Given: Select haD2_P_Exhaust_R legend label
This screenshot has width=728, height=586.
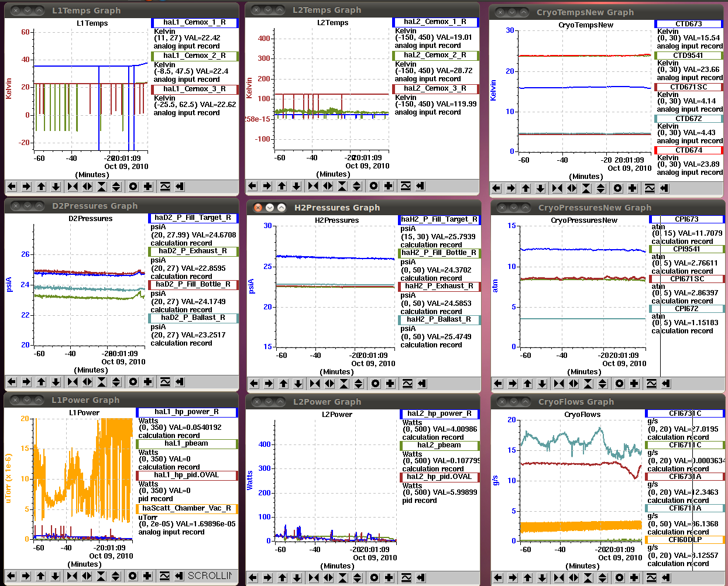Looking at the screenshot, I should tap(193, 251).
